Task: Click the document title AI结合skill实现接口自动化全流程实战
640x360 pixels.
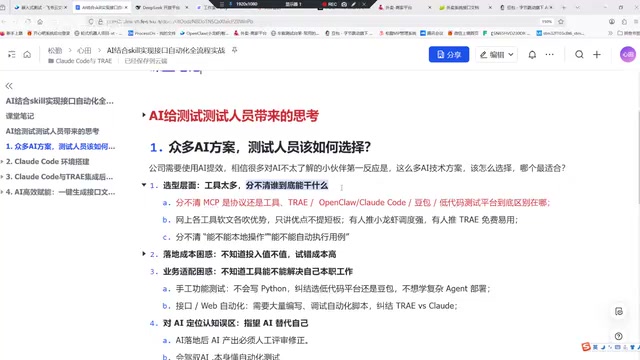Action: [x=166, y=51]
